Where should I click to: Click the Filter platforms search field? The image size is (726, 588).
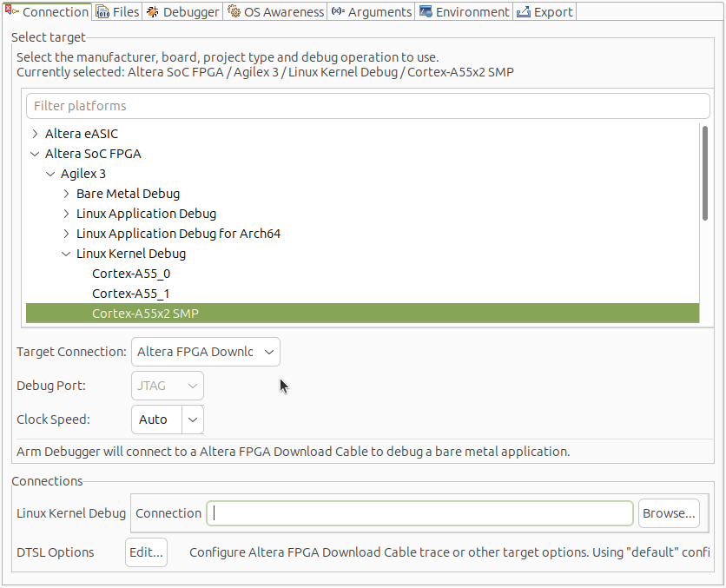click(367, 106)
